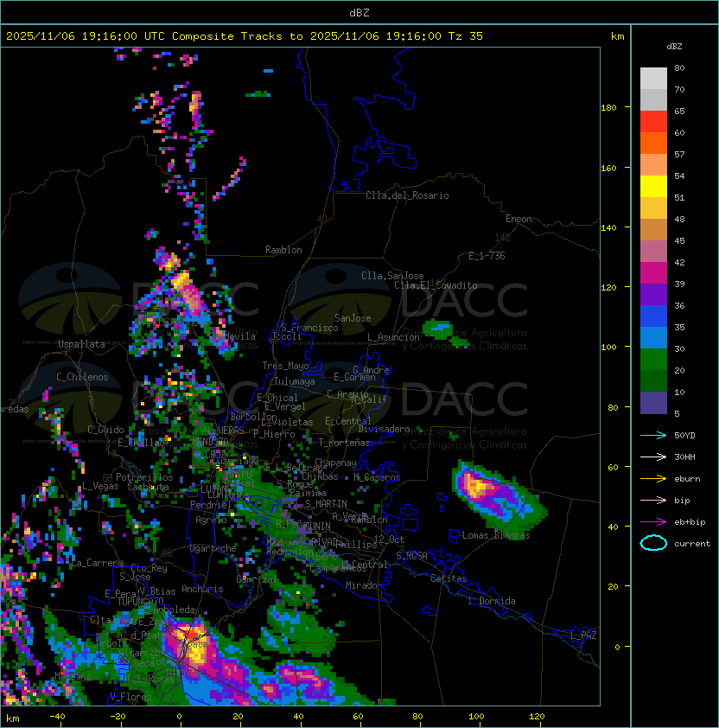Screen dimensions: 719x728
Task: Click the cyan 'current' ellipse in the legend
Action: coord(653,543)
